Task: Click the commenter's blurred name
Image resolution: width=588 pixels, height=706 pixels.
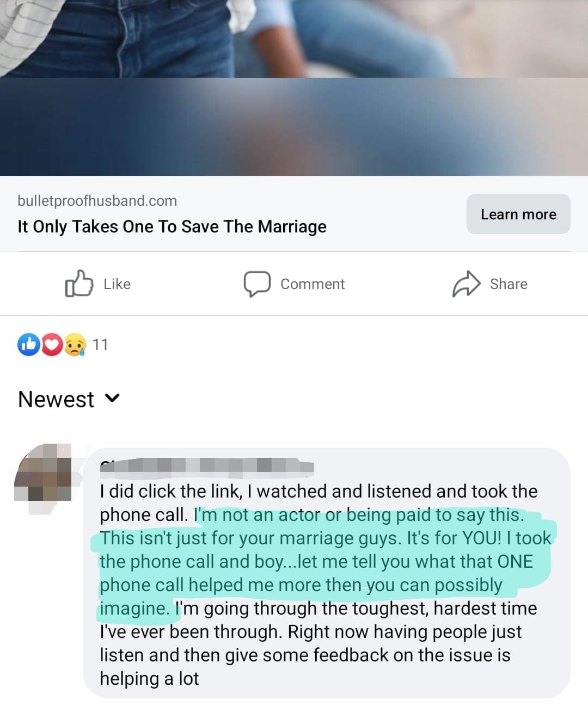Action: point(207,465)
